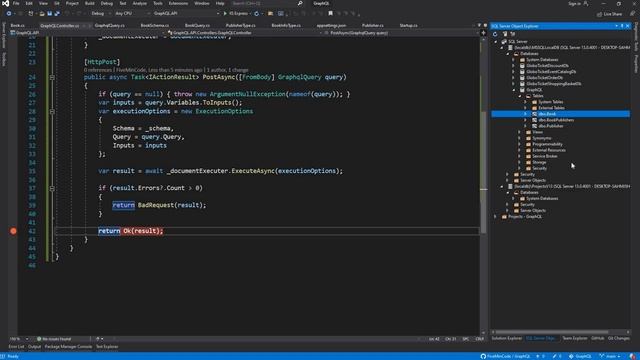Image resolution: width=640 pixels, height=360 pixels.
Task: Click the browser refresh icon beside IIS Express
Action: point(256,13)
